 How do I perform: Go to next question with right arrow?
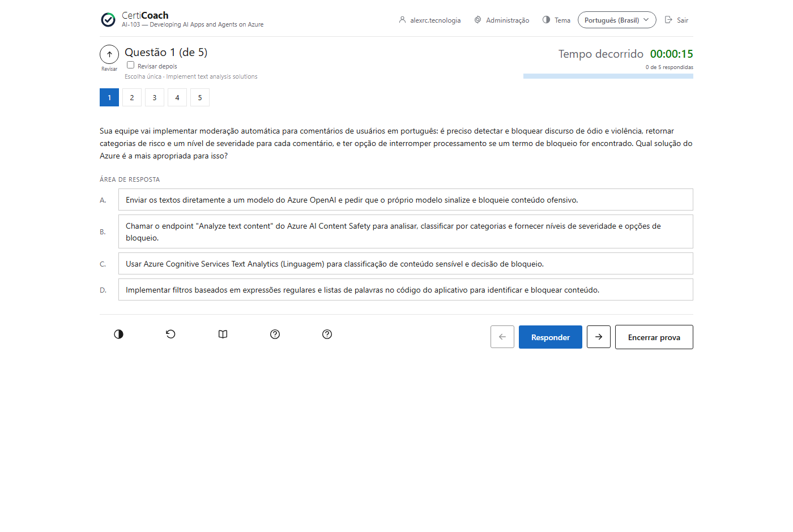(599, 337)
